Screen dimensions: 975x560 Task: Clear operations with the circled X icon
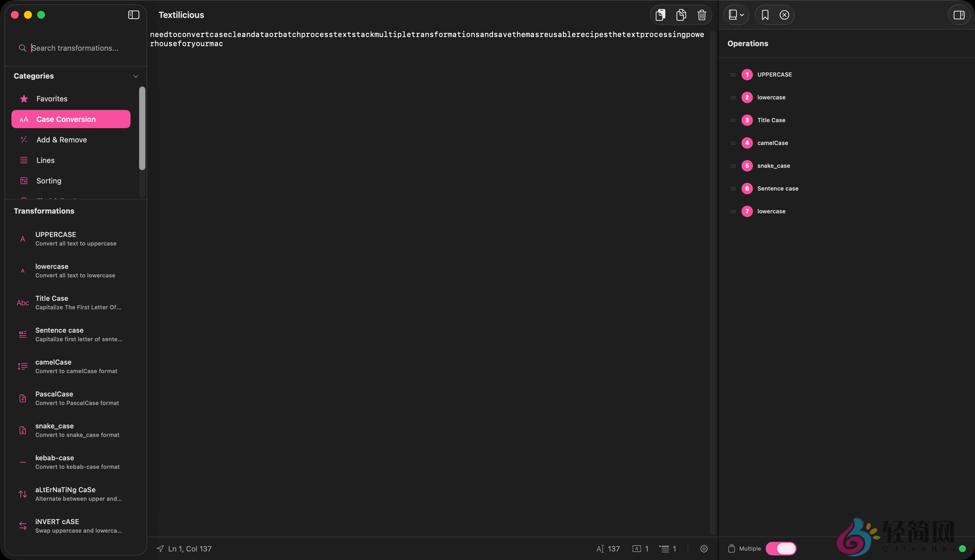[x=785, y=15]
